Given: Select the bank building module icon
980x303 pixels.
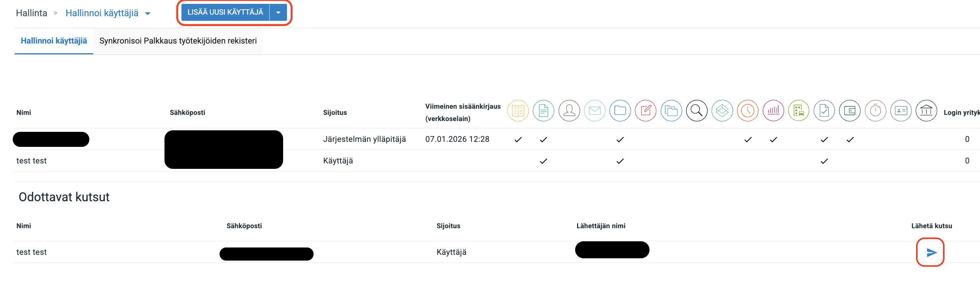Looking at the screenshot, I should tap(926, 111).
